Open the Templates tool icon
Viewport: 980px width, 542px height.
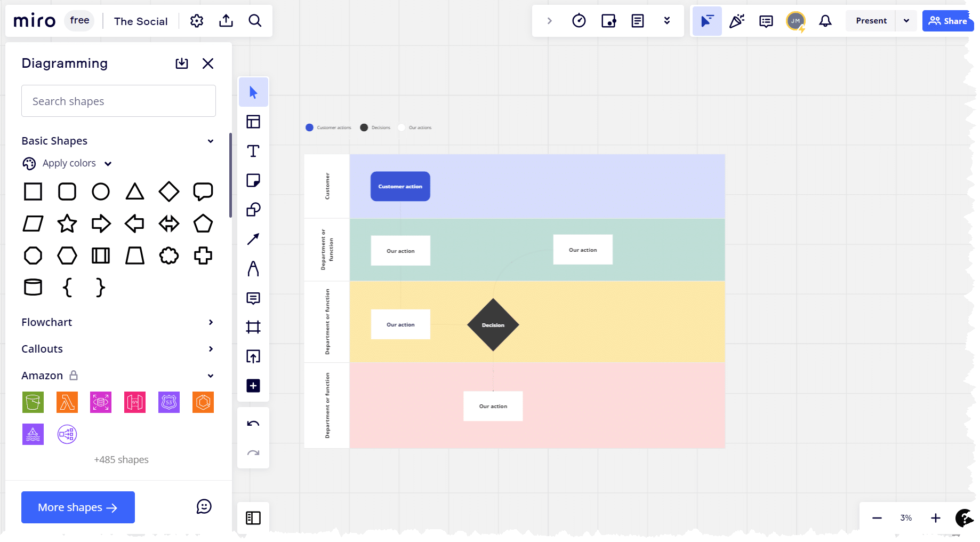253,122
